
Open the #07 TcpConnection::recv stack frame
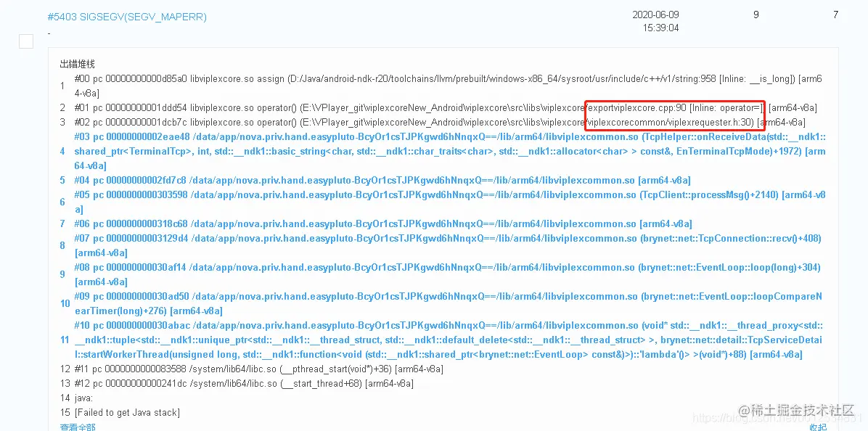click(448, 246)
